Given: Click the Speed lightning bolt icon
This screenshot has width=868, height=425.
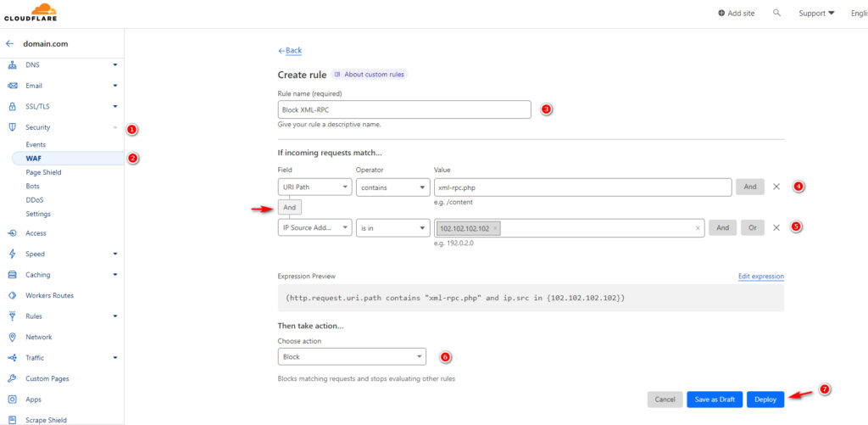Looking at the screenshot, I should pos(12,254).
